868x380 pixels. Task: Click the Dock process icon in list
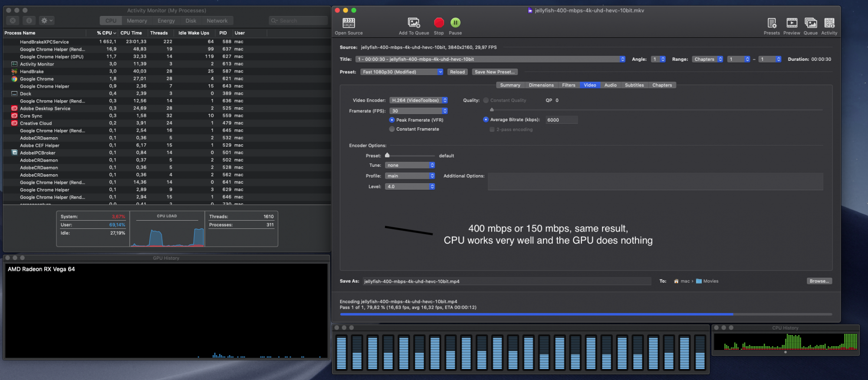tap(14, 93)
